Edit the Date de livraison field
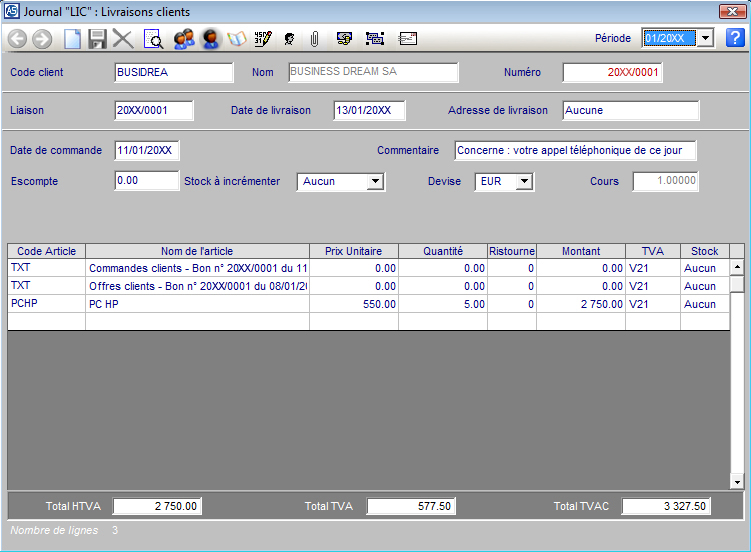This screenshot has height=552, width=751. coord(369,111)
